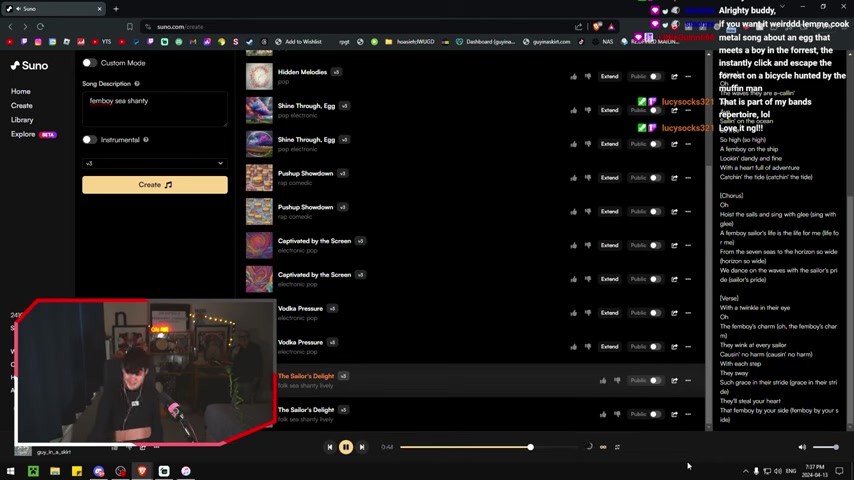Image resolution: width=854 pixels, height=480 pixels.
Task: Like the Hidden Melodies song
Action: click(574, 76)
